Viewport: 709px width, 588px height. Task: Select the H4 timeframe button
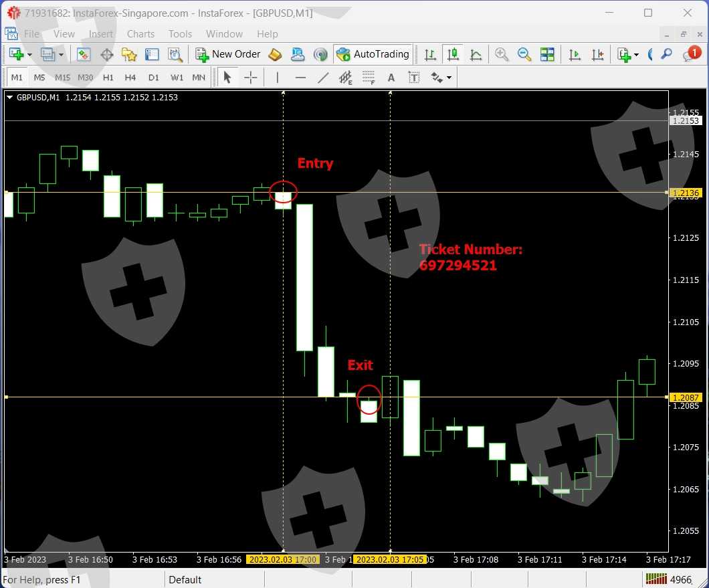point(130,78)
